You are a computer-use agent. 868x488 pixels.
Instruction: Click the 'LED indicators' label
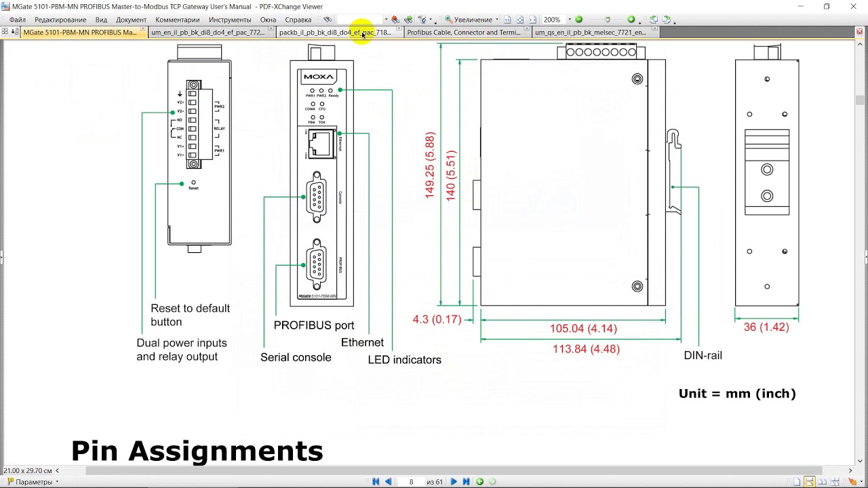click(405, 360)
